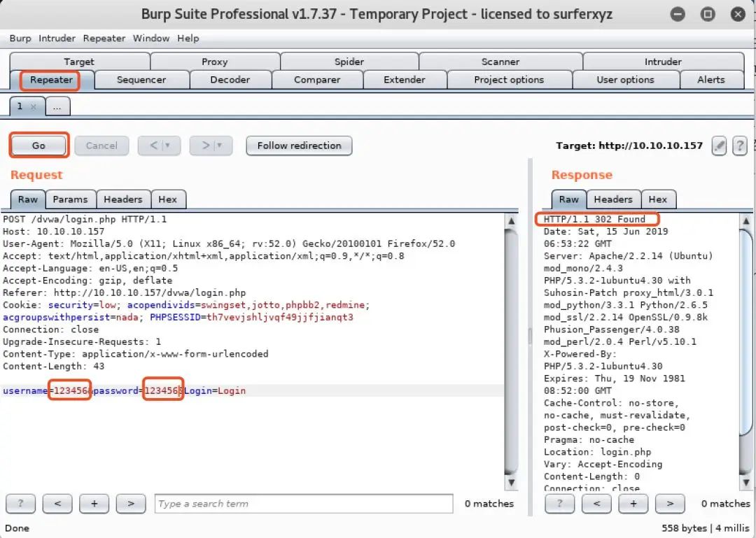
Task: Switch to the Spider tab
Action: point(349,62)
